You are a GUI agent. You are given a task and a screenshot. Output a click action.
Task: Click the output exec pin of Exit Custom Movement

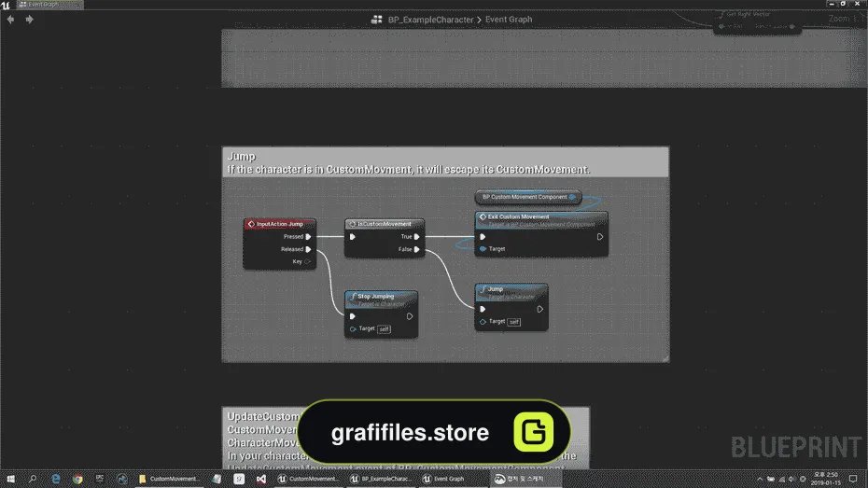(x=599, y=237)
